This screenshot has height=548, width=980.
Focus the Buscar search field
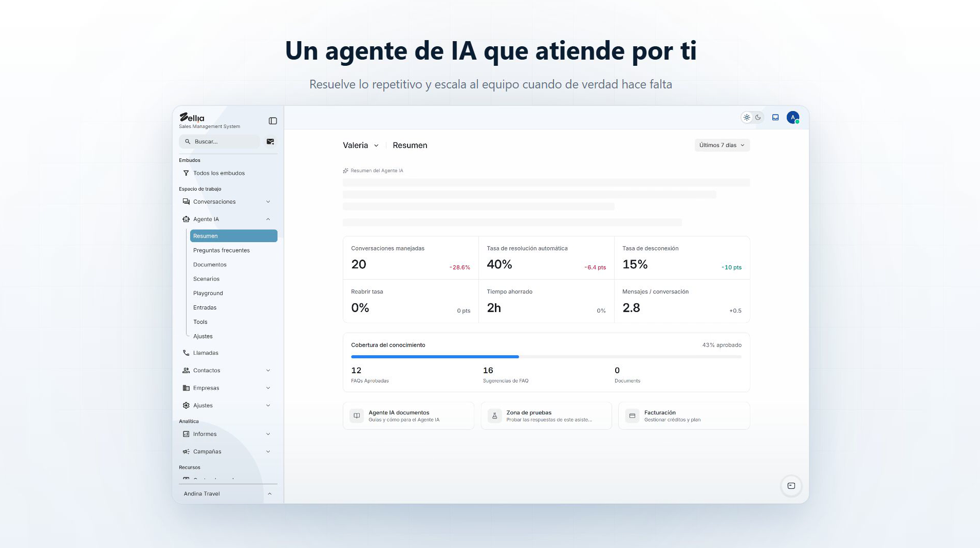click(x=219, y=141)
